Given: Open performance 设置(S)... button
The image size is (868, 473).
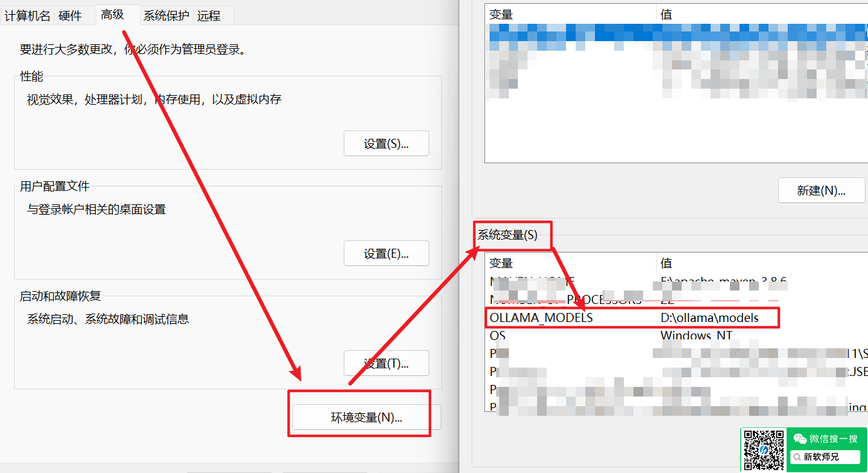Looking at the screenshot, I should (x=386, y=143).
